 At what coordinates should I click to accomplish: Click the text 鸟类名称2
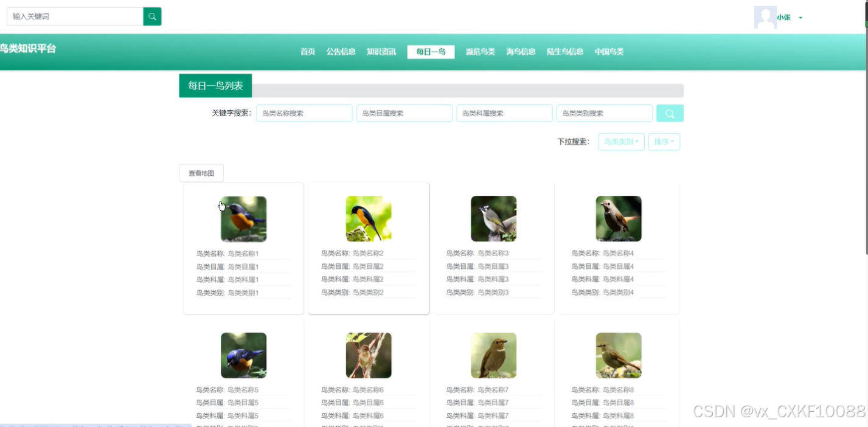(x=369, y=253)
